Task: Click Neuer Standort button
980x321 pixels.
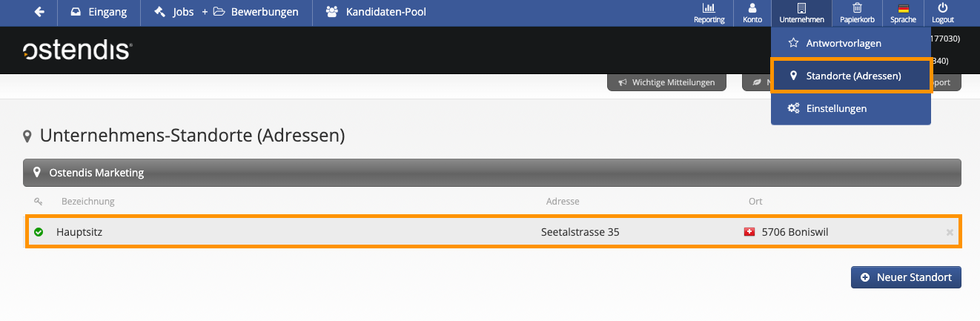Action: click(x=906, y=277)
